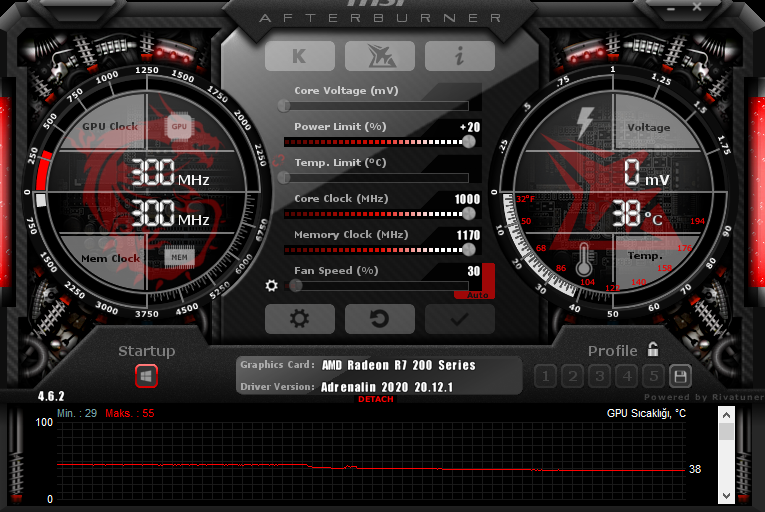Click the Memory Clock slider handle

468,249
